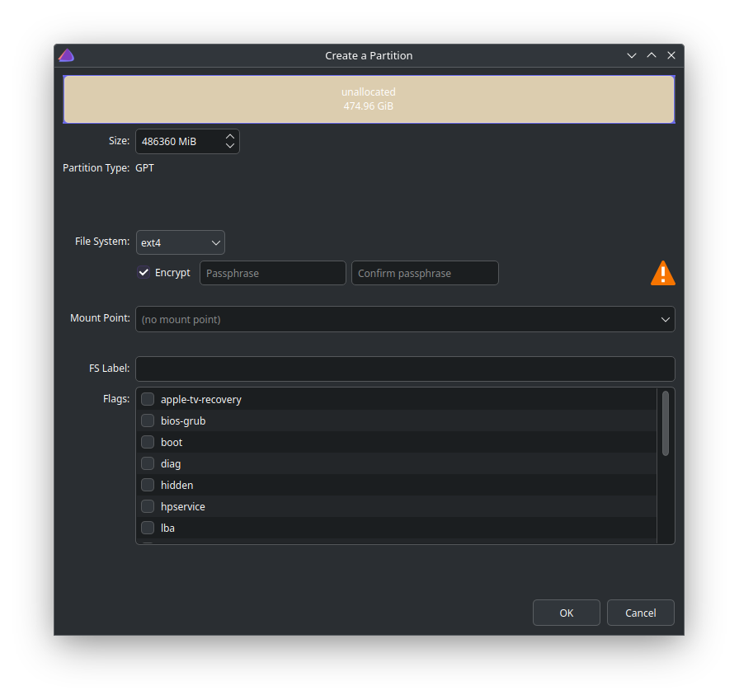Image resolution: width=739 pixels, height=700 pixels.
Task: Uncheck the Encrypt checkbox
Action: [x=144, y=272]
